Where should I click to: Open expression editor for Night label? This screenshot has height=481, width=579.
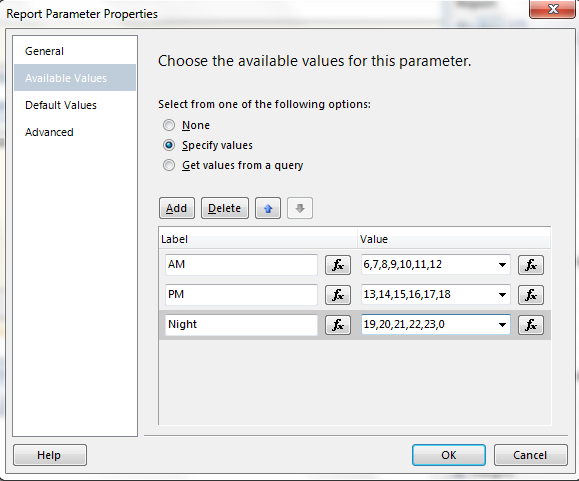(x=338, y=325)
